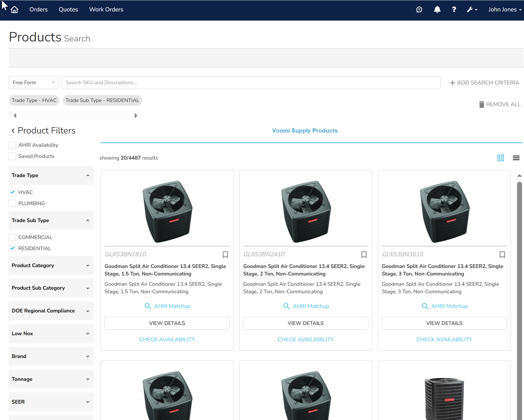View details for GLXS3BN1810
This screenshot has width=524, height=420.
pyautogui.click(x=167, y=323)
